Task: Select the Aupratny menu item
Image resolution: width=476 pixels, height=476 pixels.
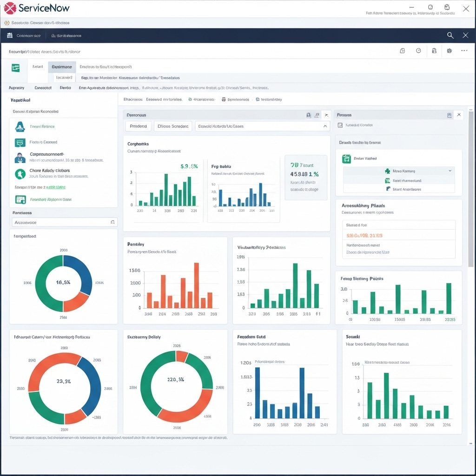Action: (17, 87)
